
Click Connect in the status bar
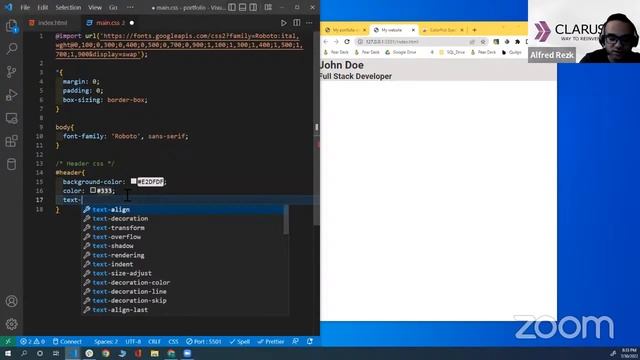coord(67,341)
